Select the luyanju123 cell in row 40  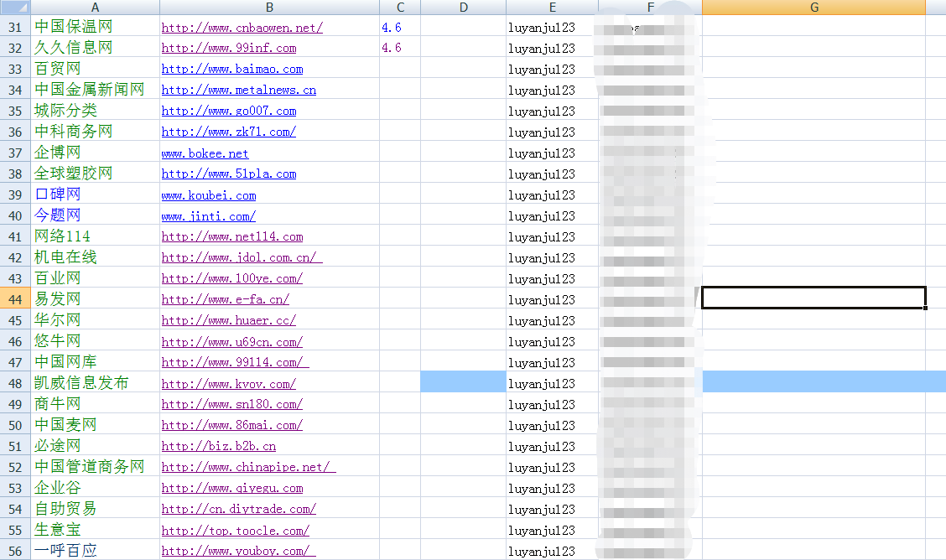coord(542,216)
